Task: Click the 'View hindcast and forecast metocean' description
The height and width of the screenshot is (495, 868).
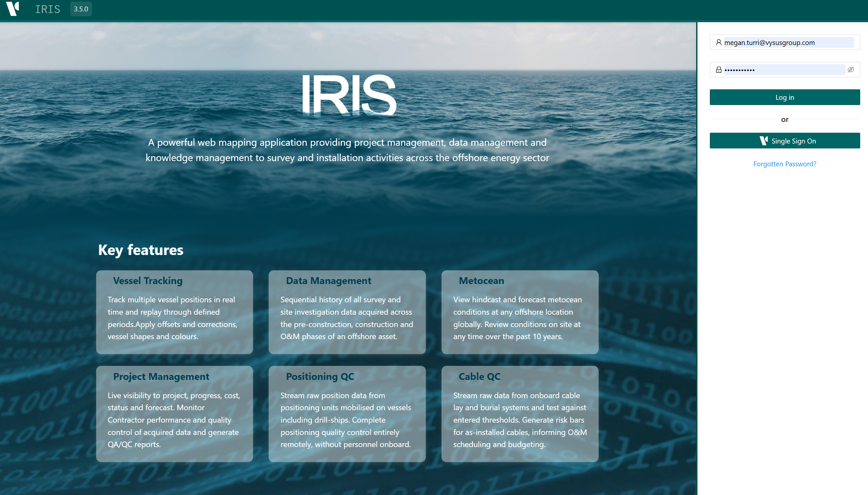Action: 517,318
